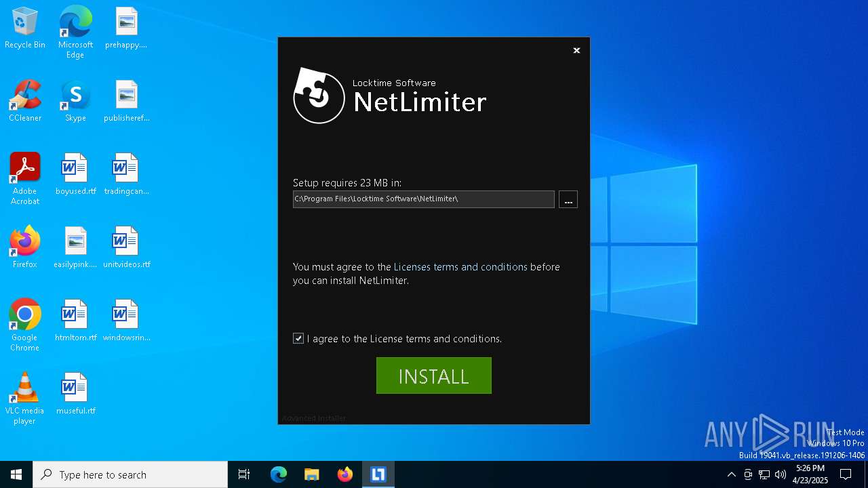The height and width of the screenshot is (488, 868).
Task: Click the installation path input field
Action: pos(424,199)
